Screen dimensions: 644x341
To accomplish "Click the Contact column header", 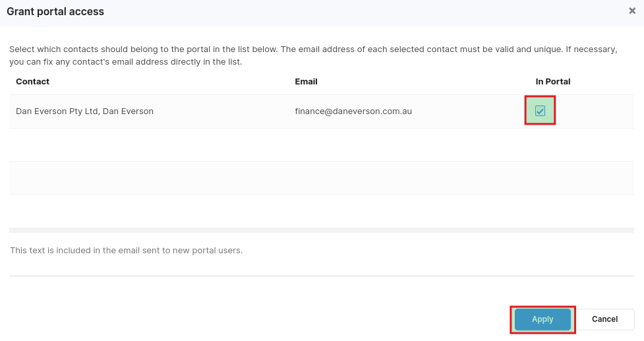I will pos(33,82).
